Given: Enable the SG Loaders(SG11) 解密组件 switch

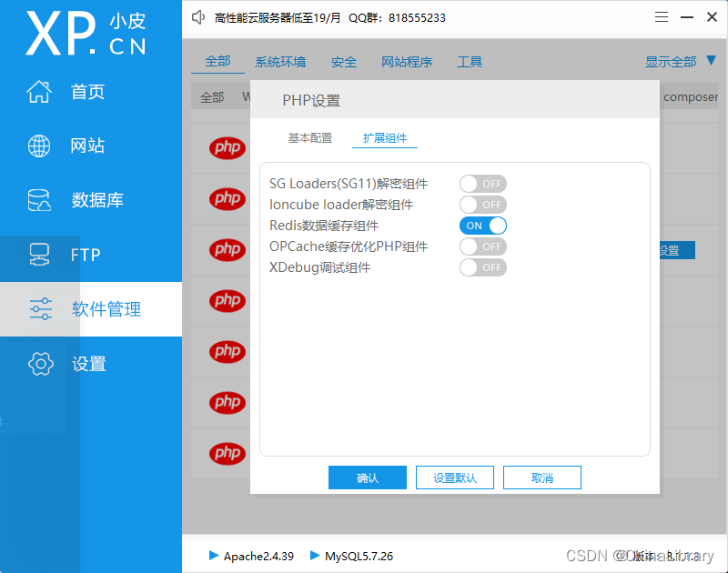Looking at the screenshot, I should point(482,184).
